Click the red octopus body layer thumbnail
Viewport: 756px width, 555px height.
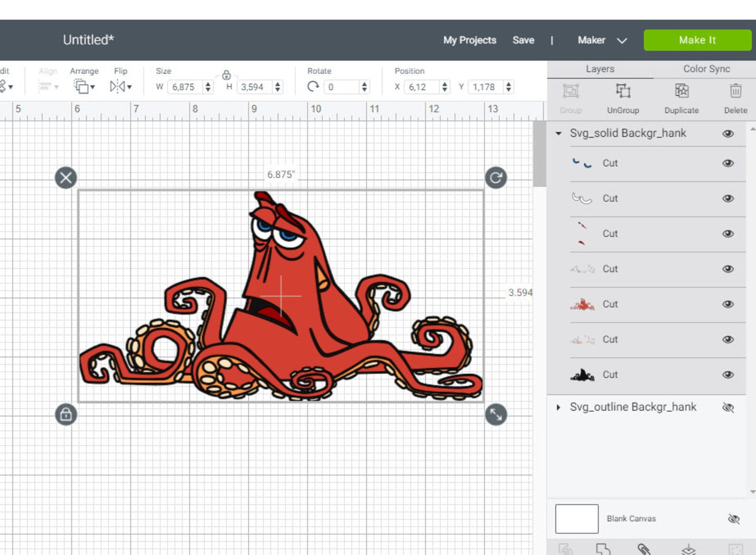582,304
